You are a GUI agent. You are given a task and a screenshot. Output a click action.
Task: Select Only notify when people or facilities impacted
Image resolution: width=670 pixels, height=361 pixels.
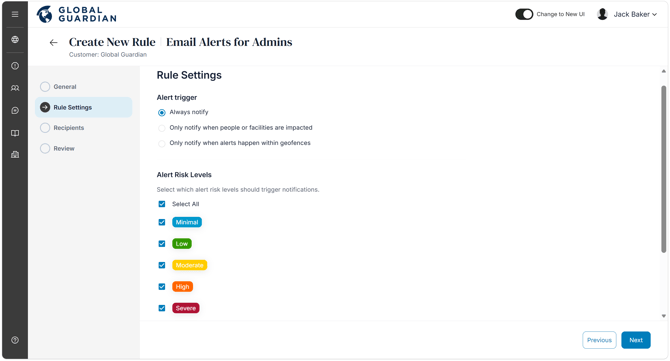pos(162,128)
